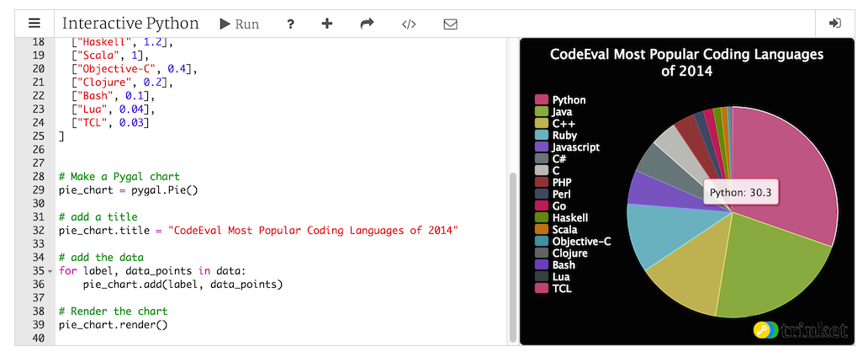Viewport: 868px width, 357px height.
Task: Click the trinket logo in chart corner
Action: (800, 330)
